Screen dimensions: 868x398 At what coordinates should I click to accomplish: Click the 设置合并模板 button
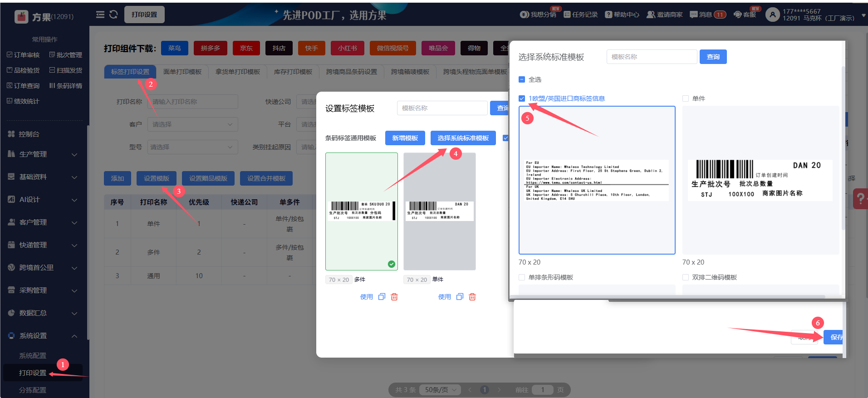[x=266, y=178]
